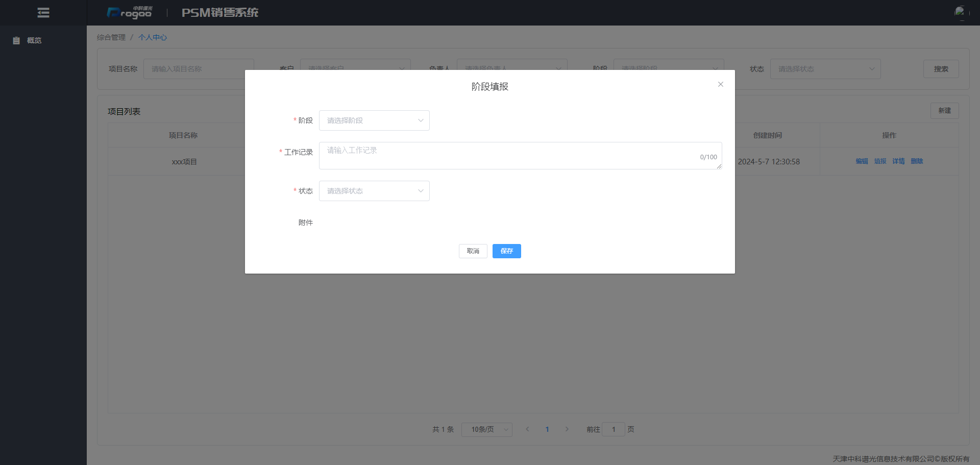The width and height of the screenshot is (980, 465).
Task: Click the 删除 link for xxx项目
Action: [917, 161]
